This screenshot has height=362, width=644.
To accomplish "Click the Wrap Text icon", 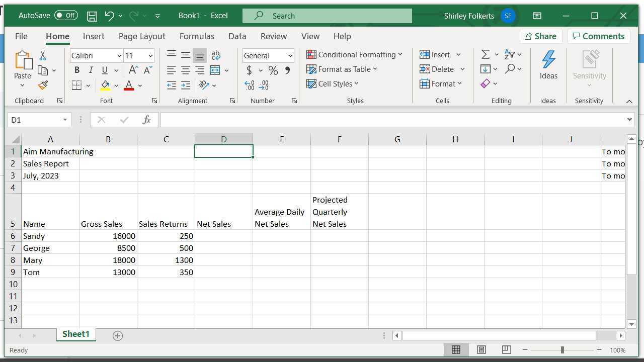I will coord(215,55).
